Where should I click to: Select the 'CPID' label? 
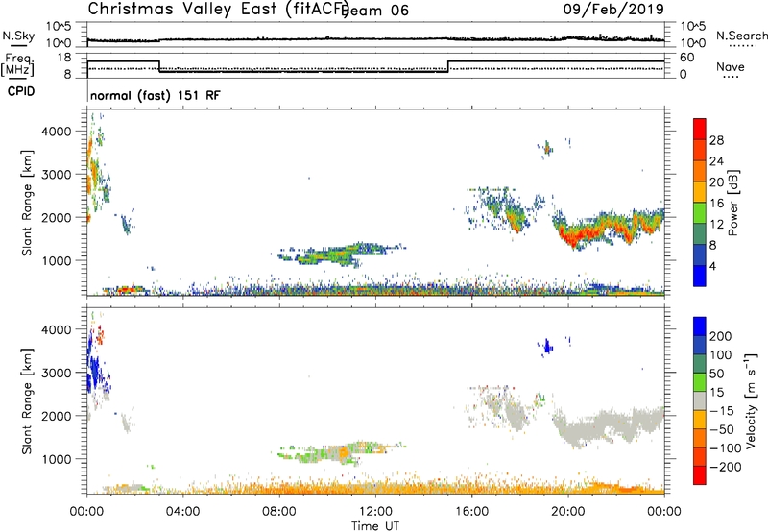click(x=21, y=91)
